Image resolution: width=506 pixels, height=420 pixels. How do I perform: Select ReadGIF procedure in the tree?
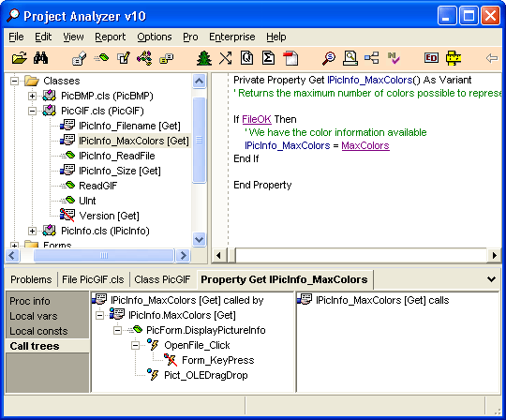98,186
